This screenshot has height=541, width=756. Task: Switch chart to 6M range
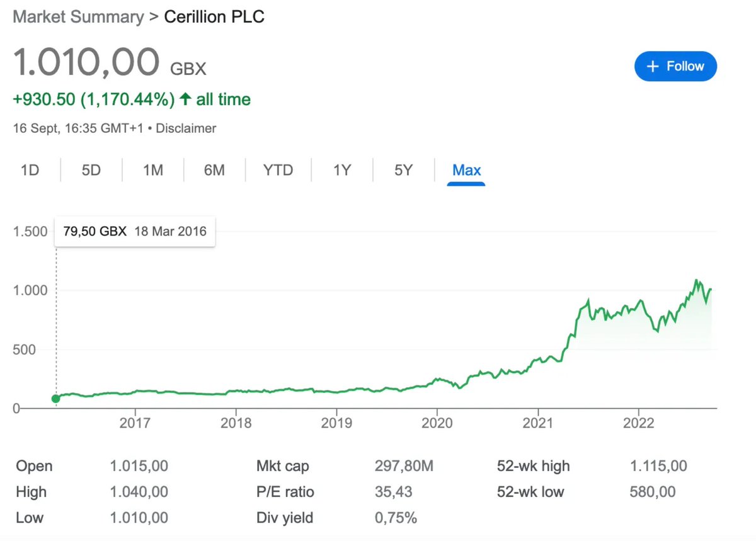pyautogui.click(x=214, y=170)
